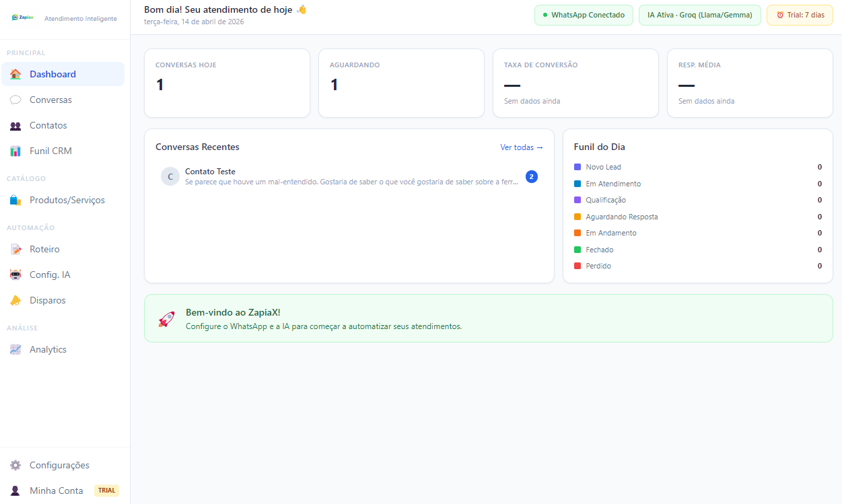Click the Produtos/Serviços shopping bag icon
The height and width of the screenshot is (504, 842).
pos(15,201)
